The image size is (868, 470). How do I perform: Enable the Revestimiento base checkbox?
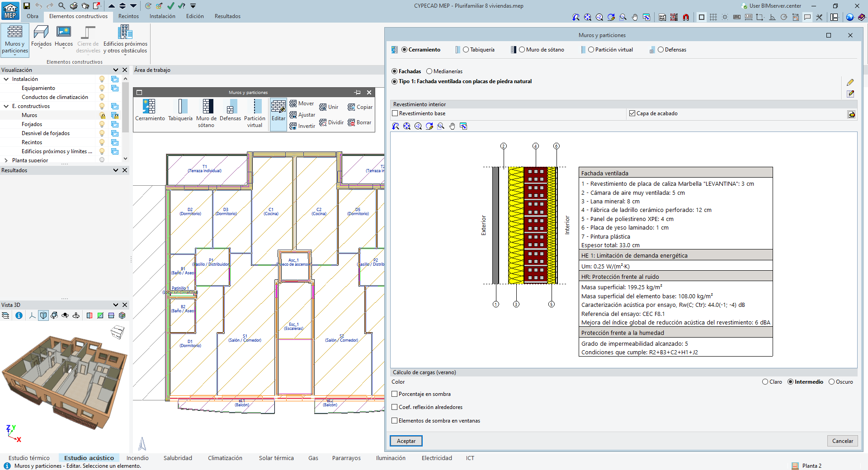click(395, 113)
